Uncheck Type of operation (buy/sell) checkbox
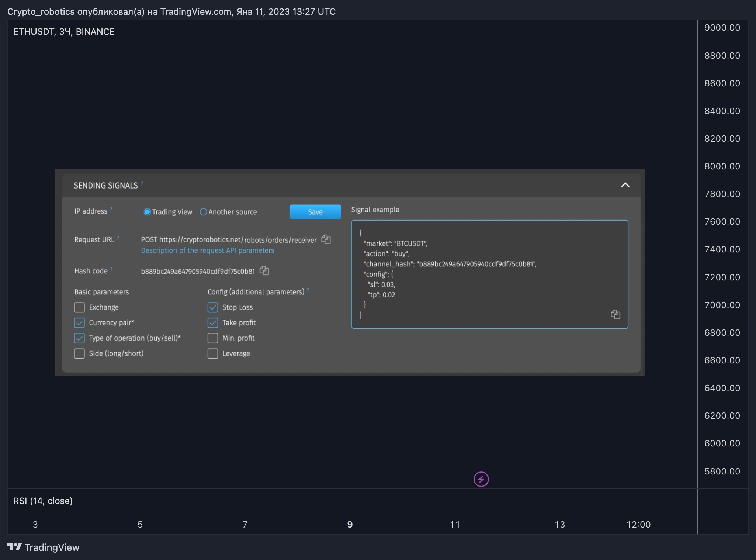Image resolution: width=756 pixels, height=560 pixels. (79, 338)
